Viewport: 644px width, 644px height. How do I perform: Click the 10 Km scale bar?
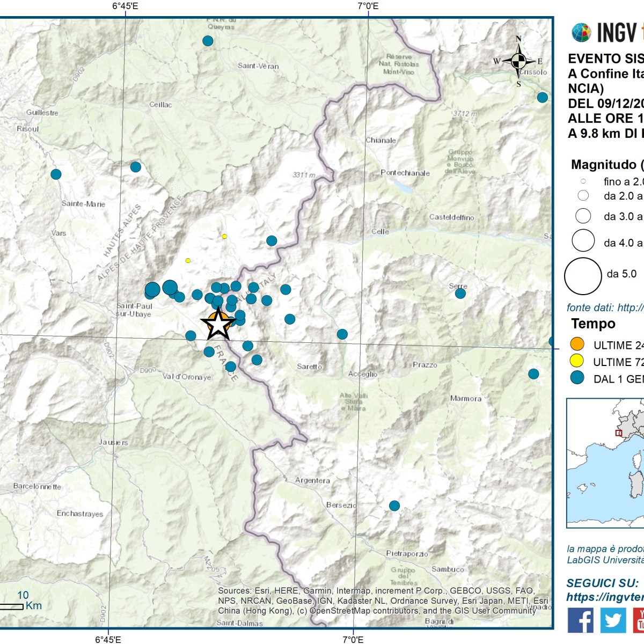[x=12, y=606]
